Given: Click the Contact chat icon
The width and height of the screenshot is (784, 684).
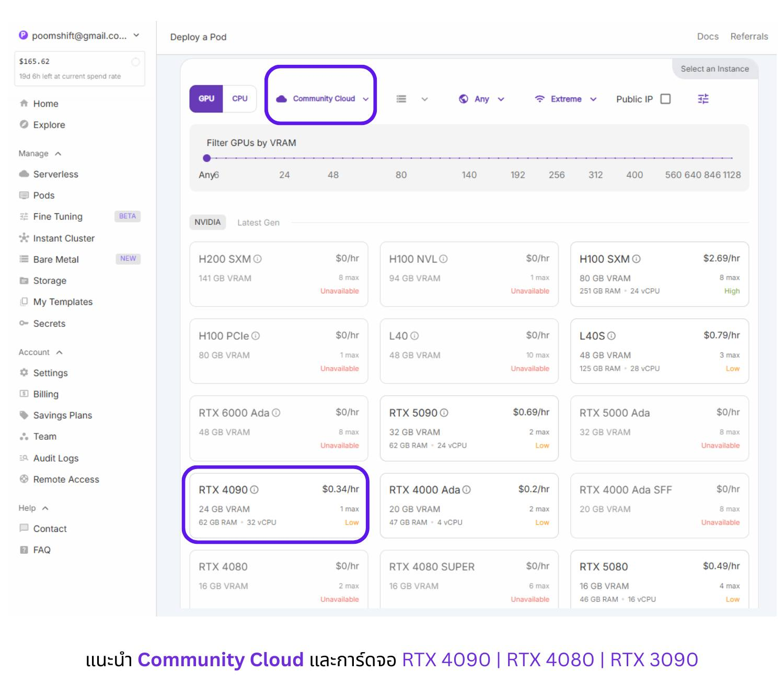Looking at the screenshot, I should 24,528.
